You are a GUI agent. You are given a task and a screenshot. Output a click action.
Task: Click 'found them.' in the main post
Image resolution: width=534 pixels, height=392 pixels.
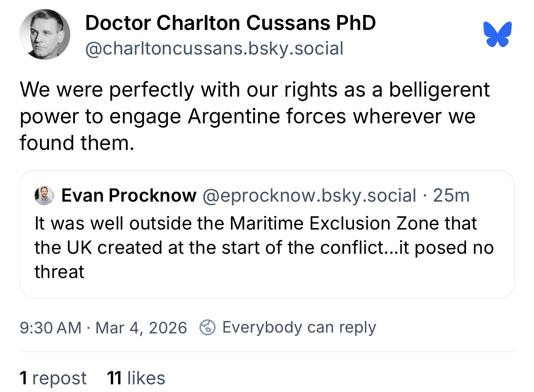(76, 143)
